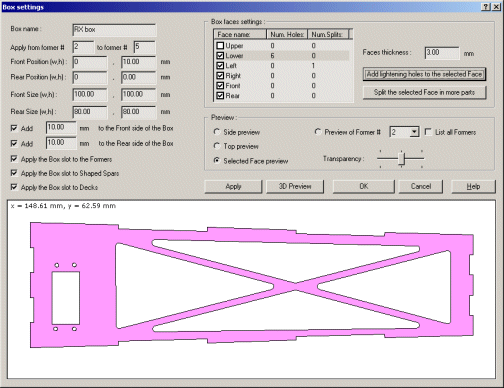The width and height of the screenshot is (504, 388).
Task: Click the Box name text field
Action: point(114,30)
